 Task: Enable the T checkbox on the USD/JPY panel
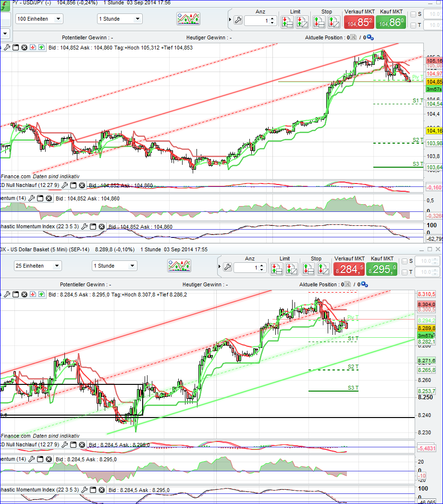(413, 25)
